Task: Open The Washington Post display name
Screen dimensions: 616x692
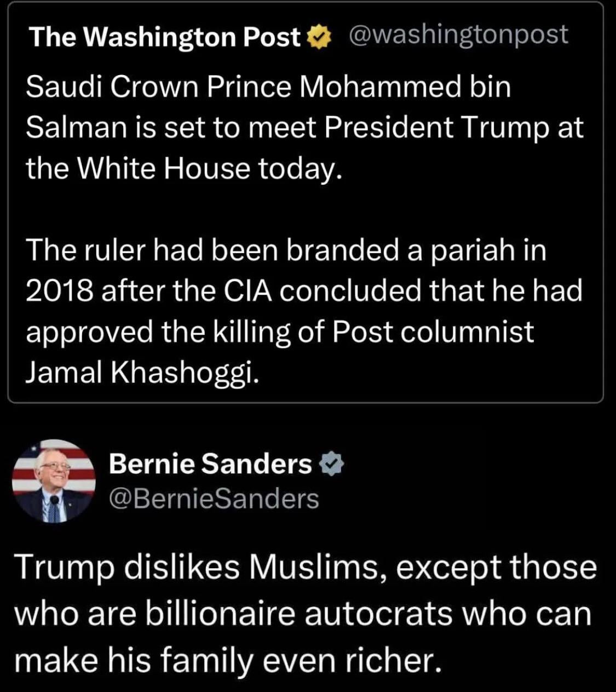Action: click(165, 37)
